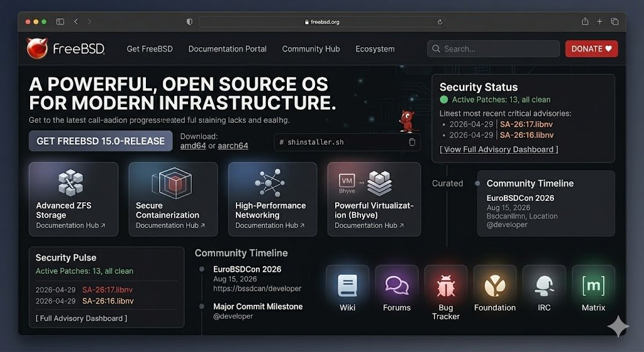Open View Full Advisory Dashboard link
The width and height of the screenshot is (644, 352).
[x=499, y=149]
